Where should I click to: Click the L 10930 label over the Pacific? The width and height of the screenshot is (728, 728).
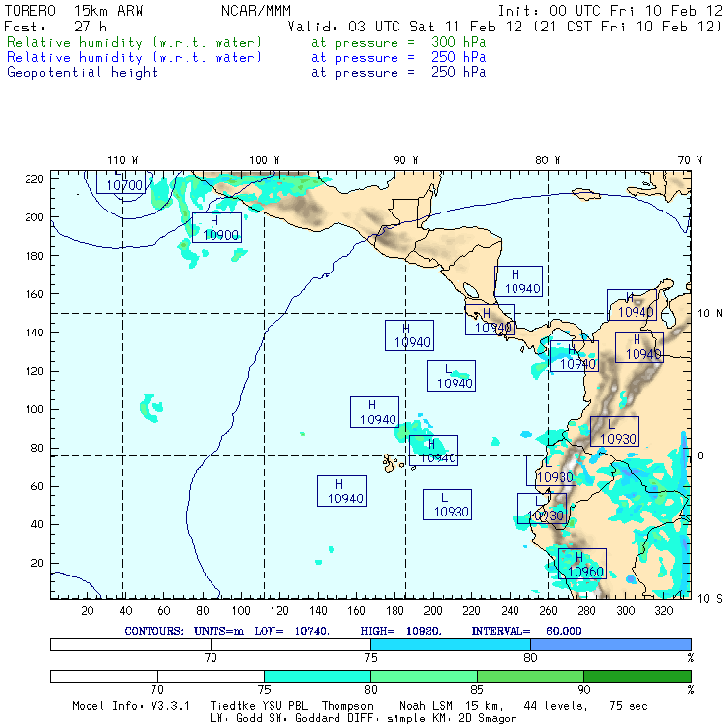point(448,505)
